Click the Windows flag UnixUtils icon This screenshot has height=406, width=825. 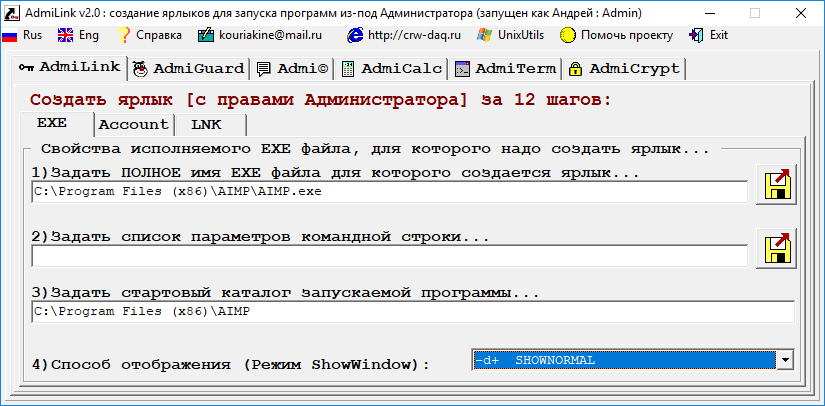484,35
